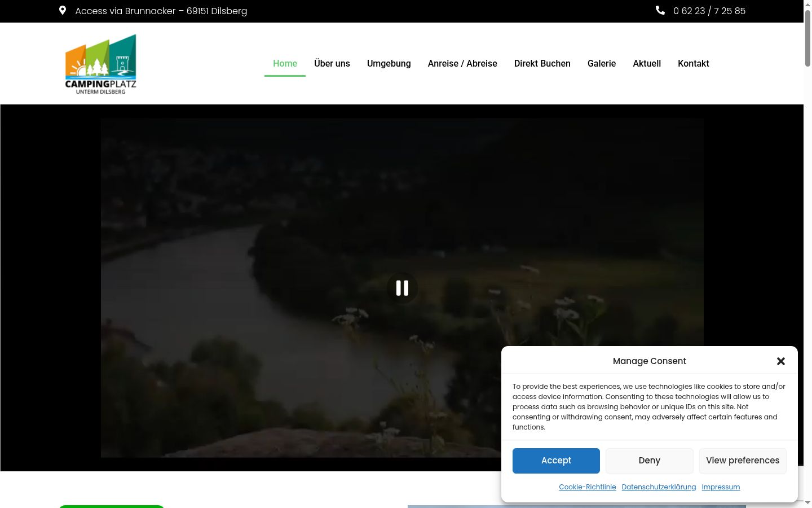Image resolution: width=812 pixels, height=508 pixels.
Task: Click the map pin location icon
Action: [x=63, y=10]
